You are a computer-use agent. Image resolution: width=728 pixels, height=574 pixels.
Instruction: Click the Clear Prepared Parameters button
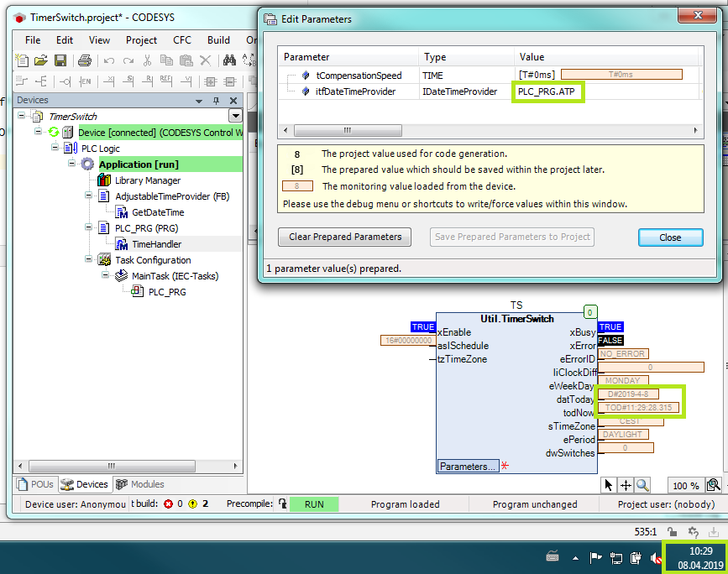click(345, 237)
